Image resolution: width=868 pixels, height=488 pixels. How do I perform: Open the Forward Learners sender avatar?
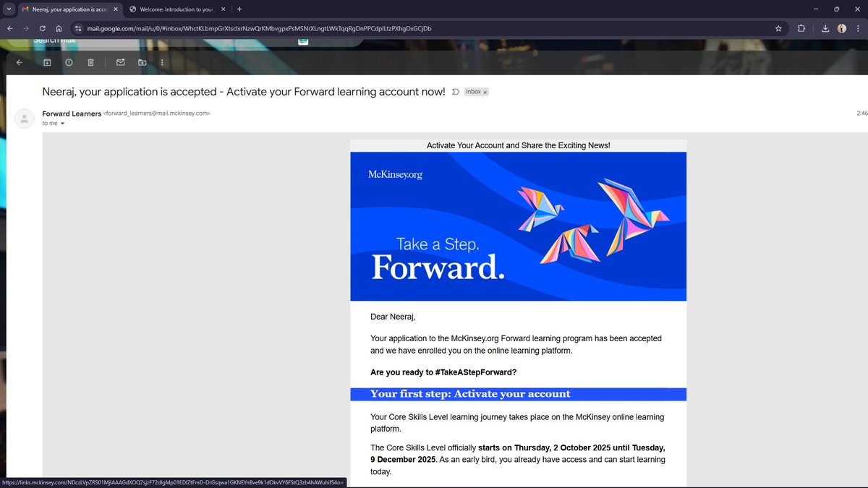pos(25,119)
